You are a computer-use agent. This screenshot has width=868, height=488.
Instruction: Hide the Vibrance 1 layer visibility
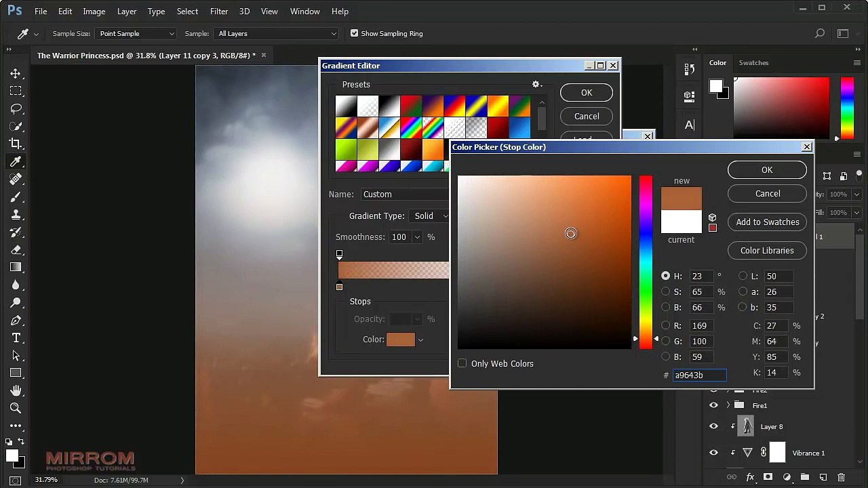click(713, 453)
